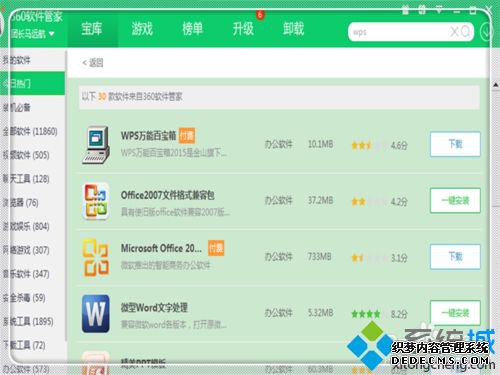This screenshot has height=375, width=500.
Task: Click the 733MB size value
Action: click(x=319, y=256)
